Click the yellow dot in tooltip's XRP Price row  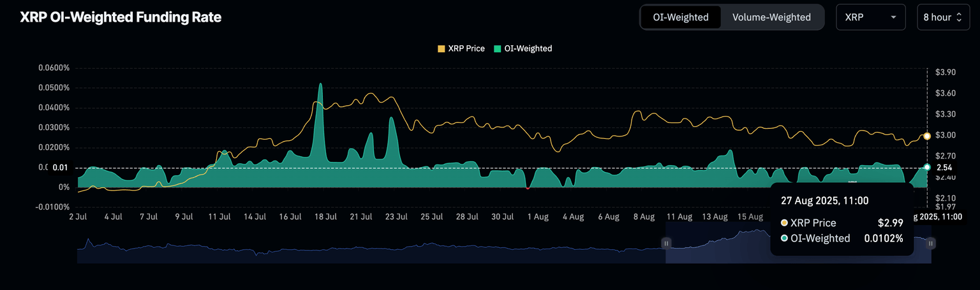784,223
